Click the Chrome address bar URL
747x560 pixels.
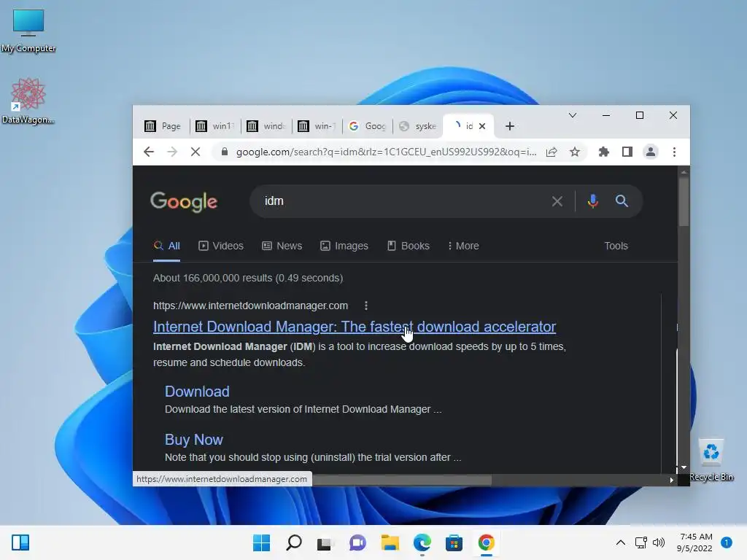387,152
